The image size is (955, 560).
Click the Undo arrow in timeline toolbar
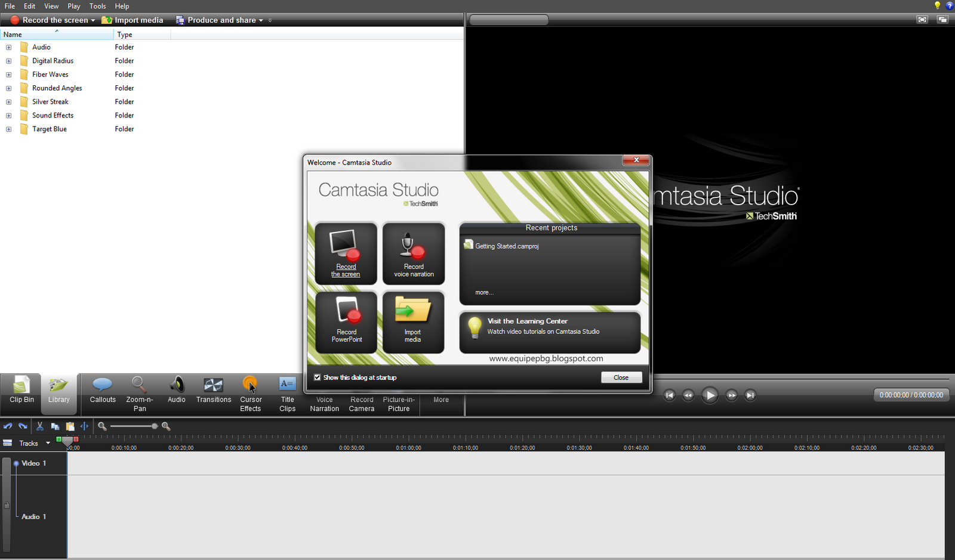(8, 426)
